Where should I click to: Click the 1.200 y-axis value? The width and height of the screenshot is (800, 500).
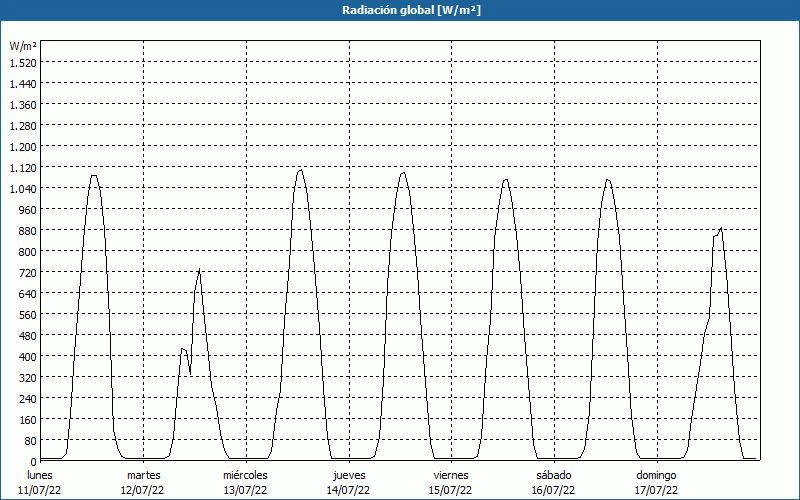coord(23,147)
